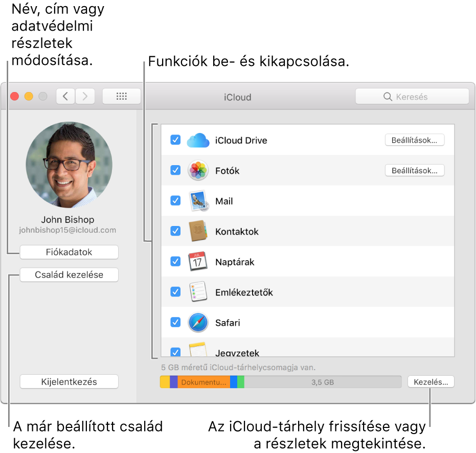Open the show-all preferences grid icon
The width and height of the screenshot is (476, 453).
coord(121,96)
